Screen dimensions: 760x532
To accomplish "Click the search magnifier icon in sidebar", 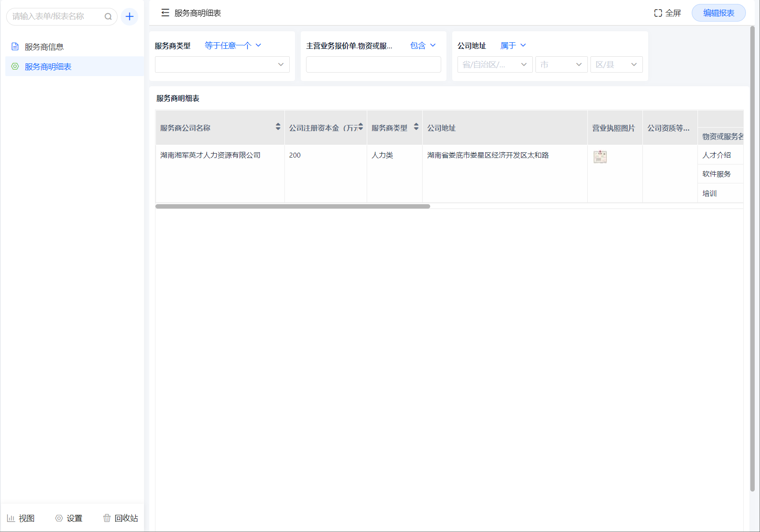I will (108, 17).
